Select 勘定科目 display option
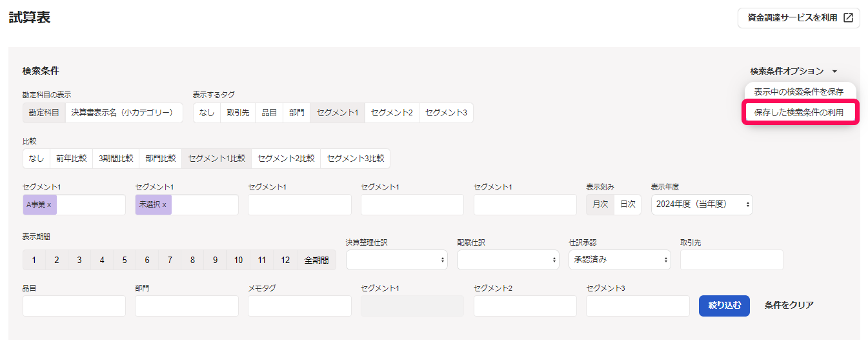The width and height of the screenshot is (868, 343). (44, 113)
